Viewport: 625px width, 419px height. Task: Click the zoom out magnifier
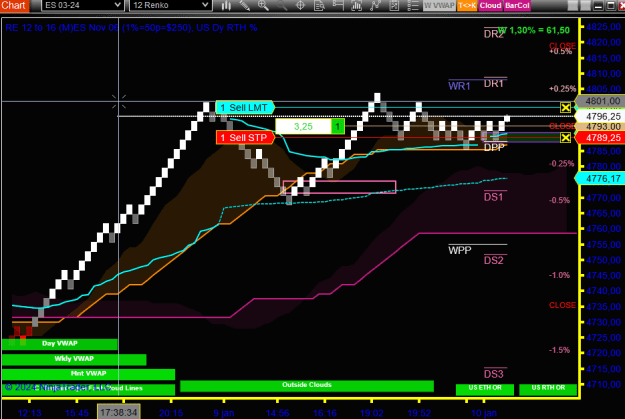(x=281, y=5)
